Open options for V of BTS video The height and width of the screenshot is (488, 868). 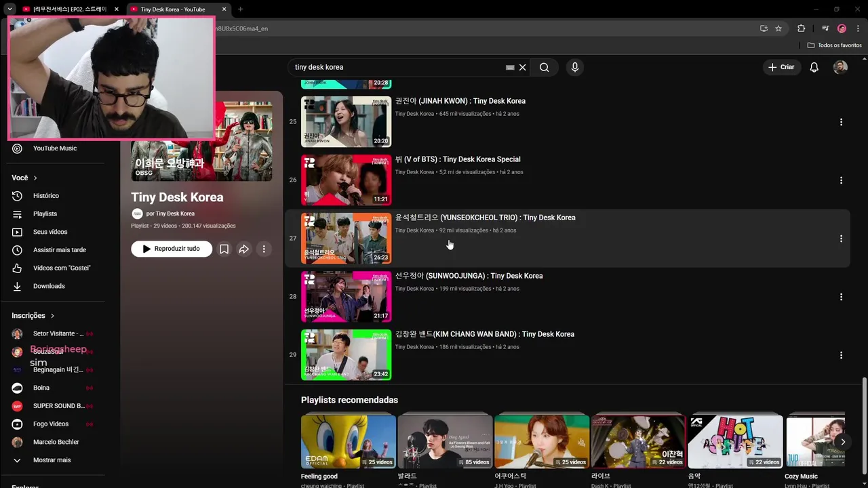[841, 180]
